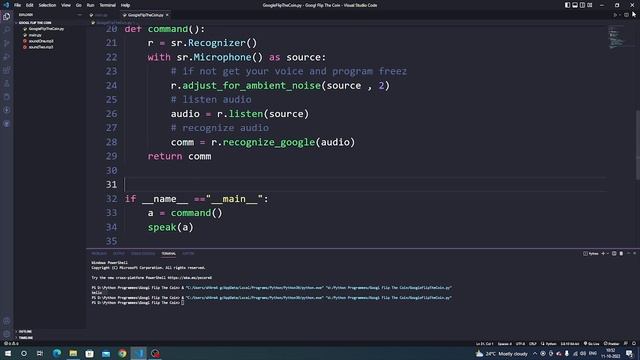Open the Edit menu

tap(29, 5)
